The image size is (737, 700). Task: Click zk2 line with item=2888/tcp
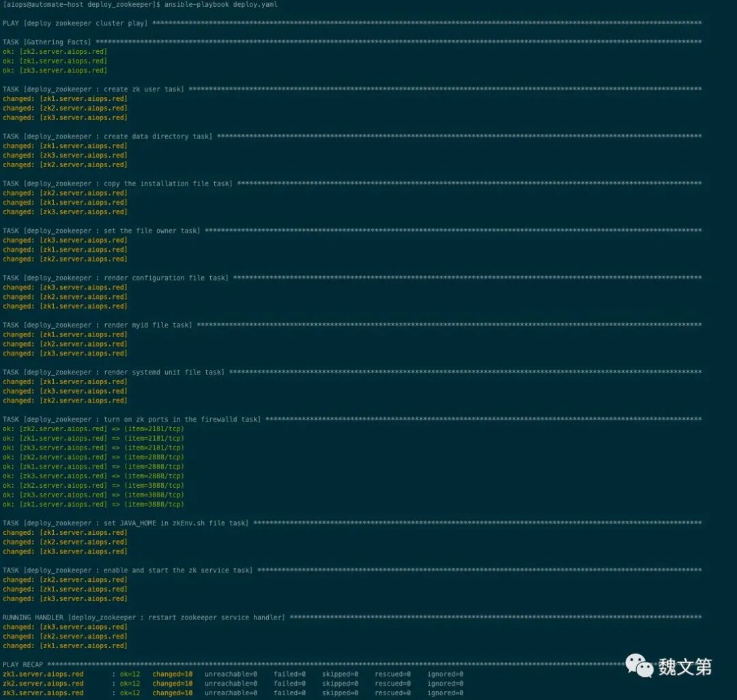point(93,456)
